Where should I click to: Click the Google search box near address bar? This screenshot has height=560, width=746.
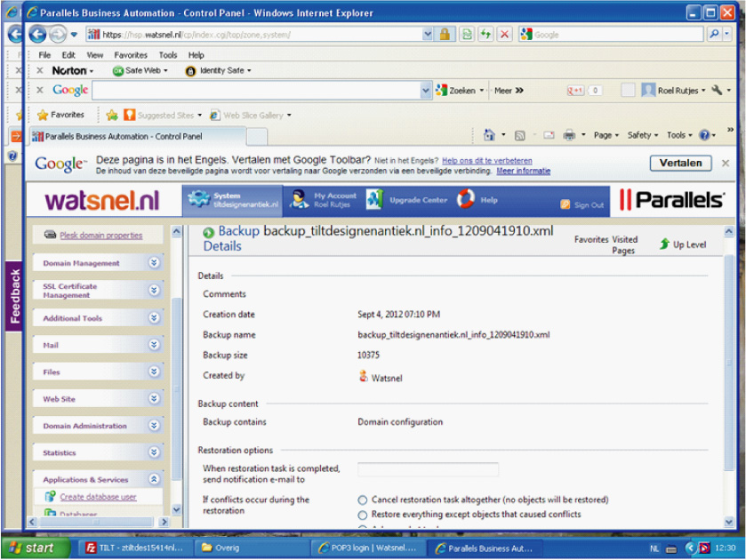click(x=611, y=35)
